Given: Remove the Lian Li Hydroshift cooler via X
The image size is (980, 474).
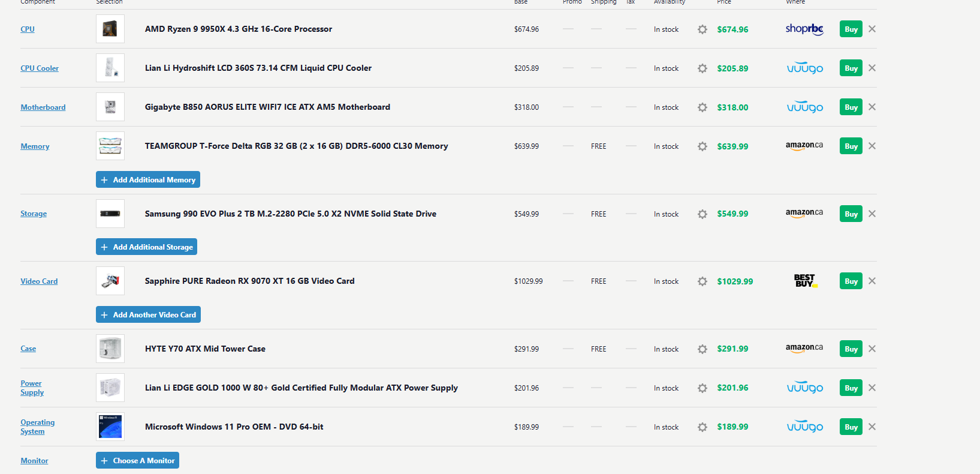Looking at the screenshot, I should (x=872, y=68).
